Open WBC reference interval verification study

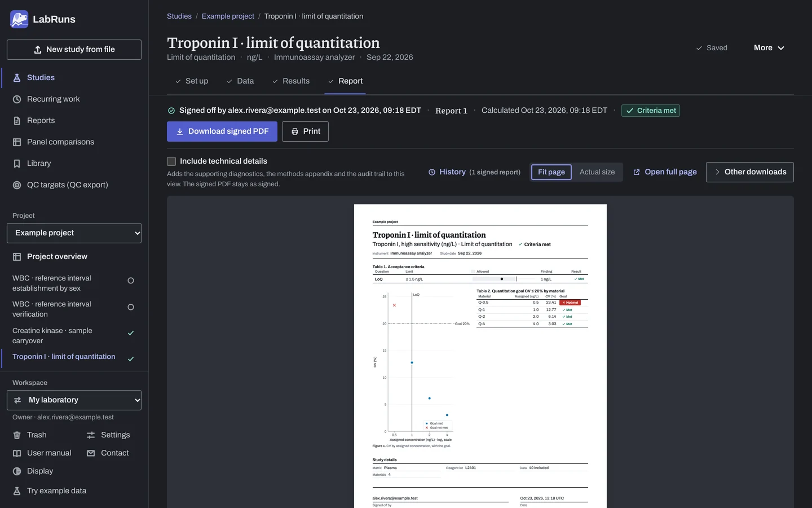tap(74, 309)
